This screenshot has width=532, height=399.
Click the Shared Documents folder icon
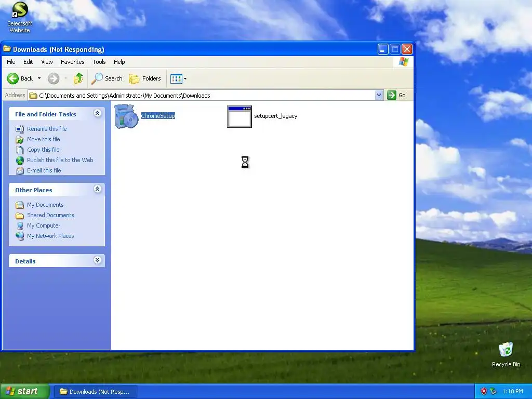(20, 216)
